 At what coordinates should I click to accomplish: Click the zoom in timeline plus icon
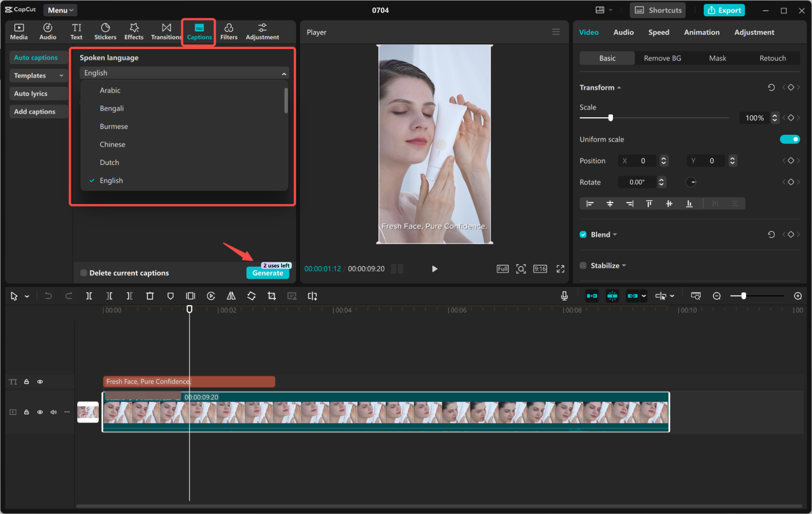click(798, 296)
